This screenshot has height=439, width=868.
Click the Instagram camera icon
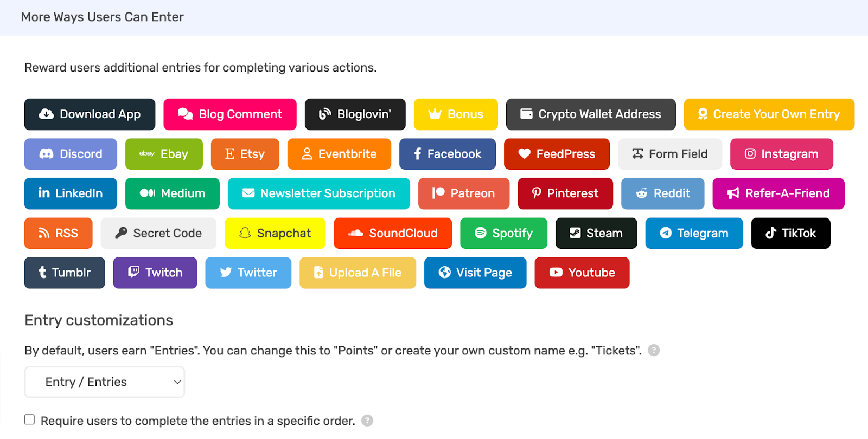(750, 154)
